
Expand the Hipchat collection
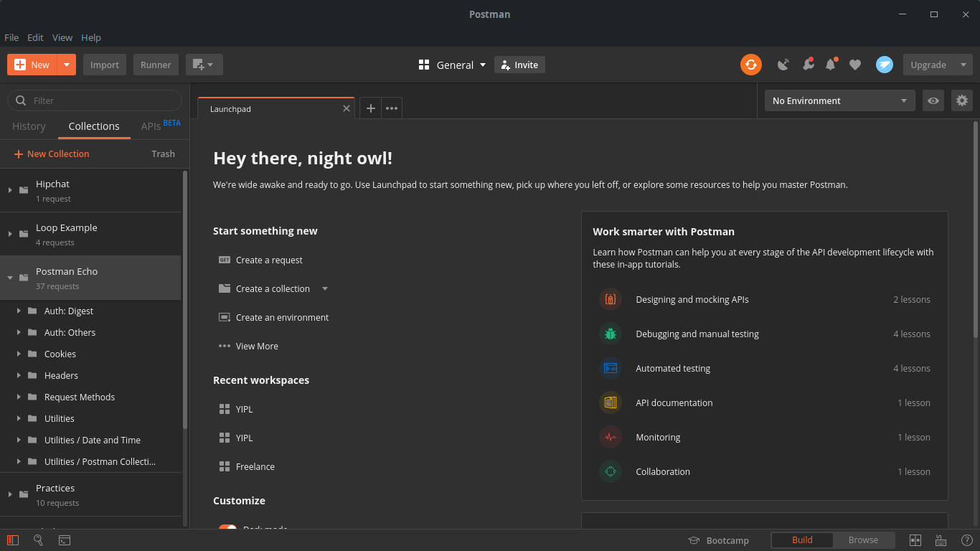pos(10,190)
